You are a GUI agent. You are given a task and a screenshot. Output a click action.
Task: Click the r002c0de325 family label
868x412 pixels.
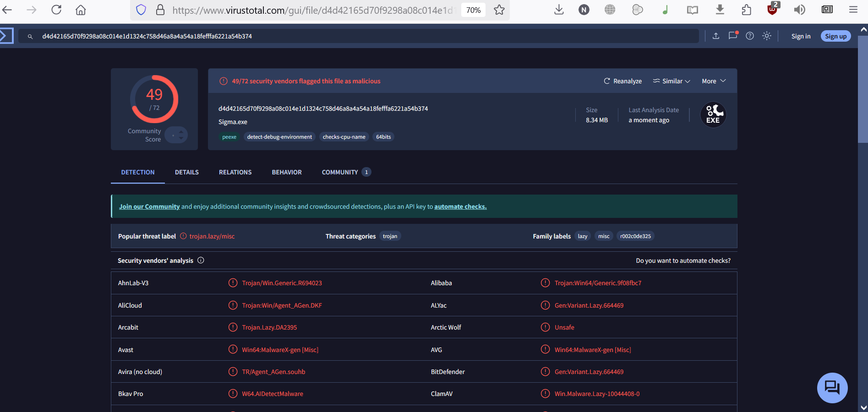[635, 236]
